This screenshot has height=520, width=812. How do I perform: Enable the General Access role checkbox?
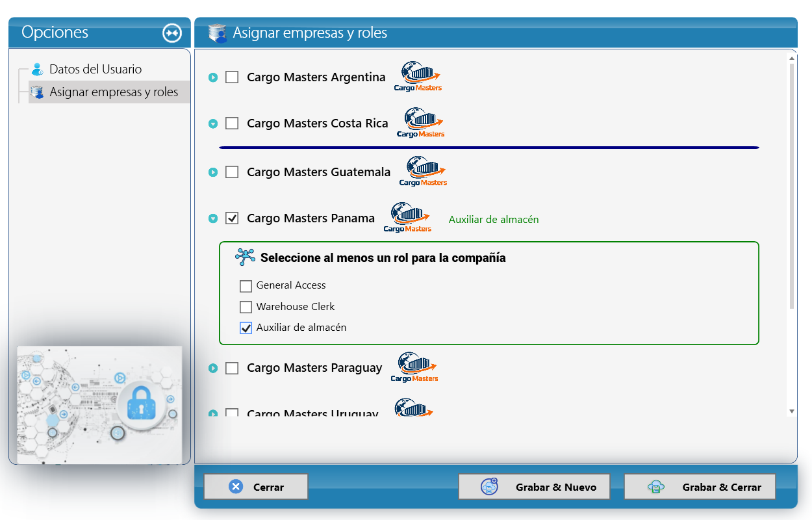[x=246, y=286]
